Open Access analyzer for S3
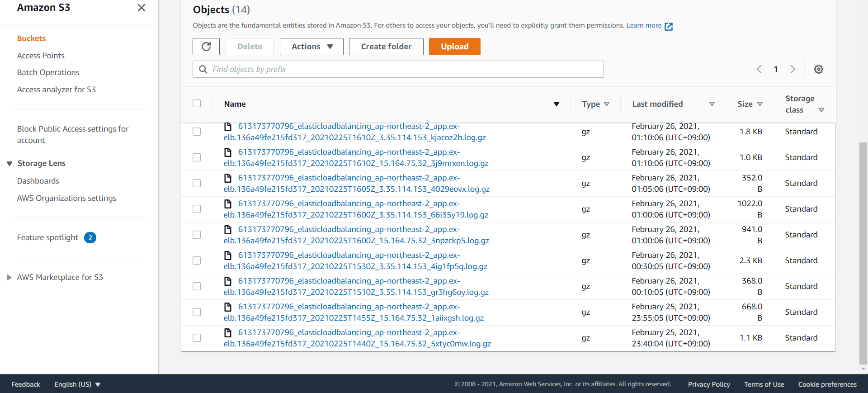Viewport: 868px width, 393px height. [x=56, y=90]
